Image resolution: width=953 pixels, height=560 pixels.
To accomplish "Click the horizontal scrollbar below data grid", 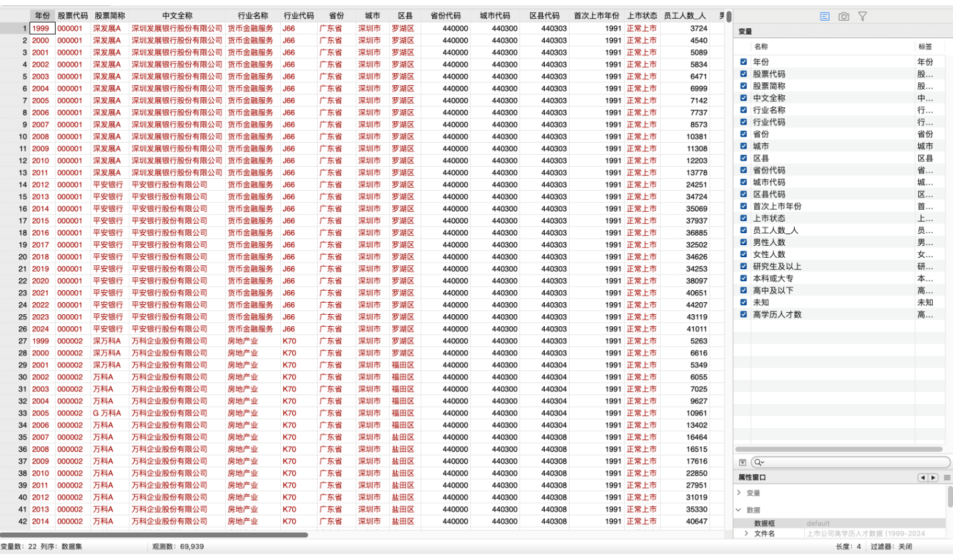I will click(x=154, y=535).
